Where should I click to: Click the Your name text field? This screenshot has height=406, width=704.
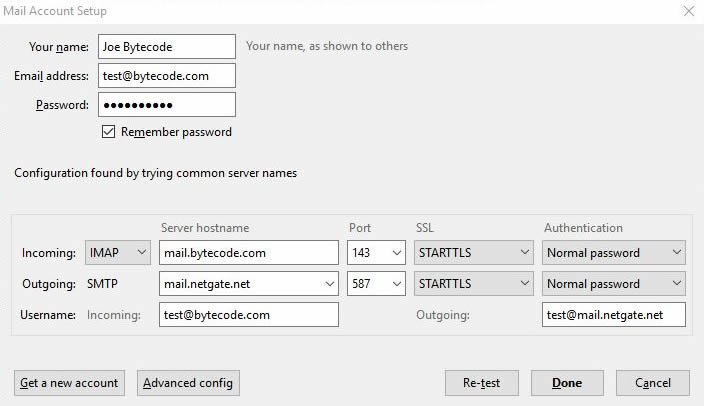click(x=166, y=46)
